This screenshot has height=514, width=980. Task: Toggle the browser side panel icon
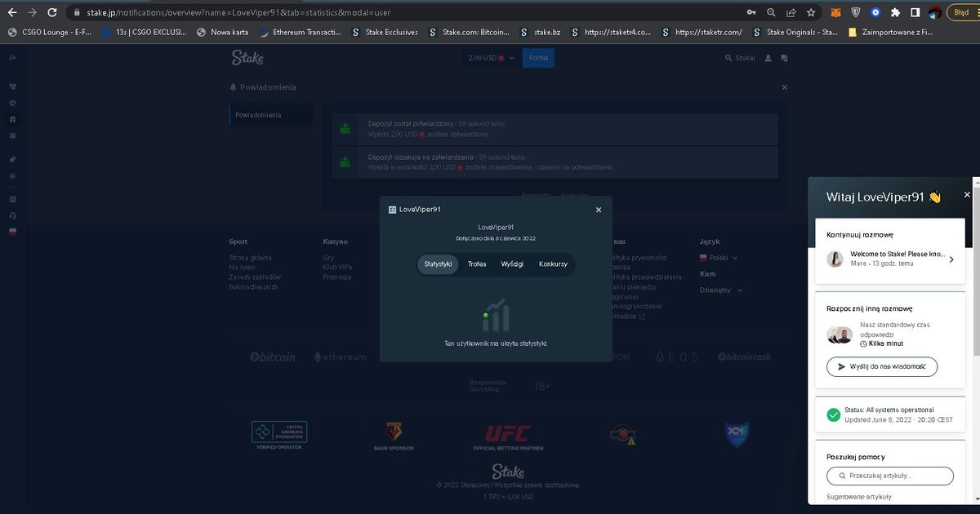(915, 13)
